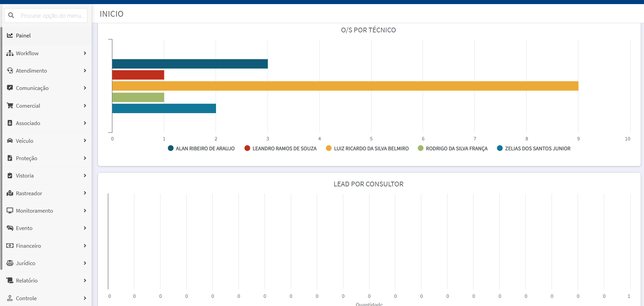Screen dimensions: 644x306
Task: Toggle LUIZ RICARDO DA SILVA BELMIRO legend series
Action: pos(367,148)
